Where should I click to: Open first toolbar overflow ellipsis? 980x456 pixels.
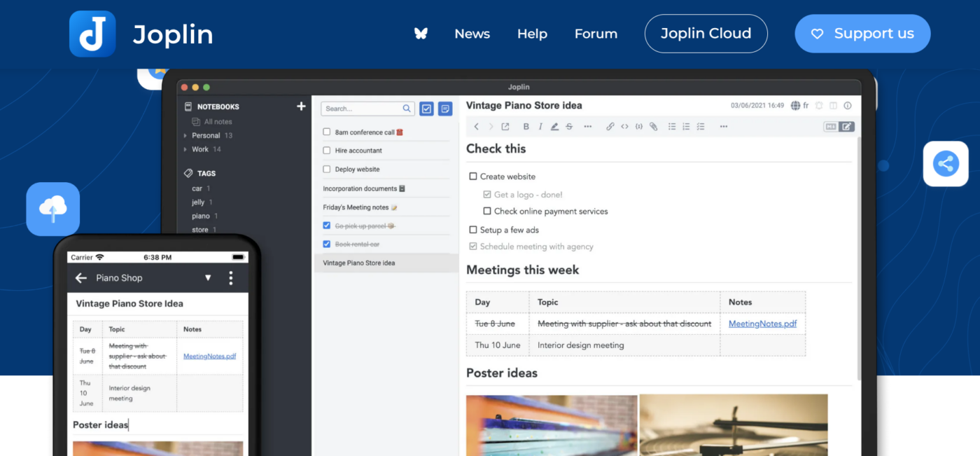pos(587,127)
